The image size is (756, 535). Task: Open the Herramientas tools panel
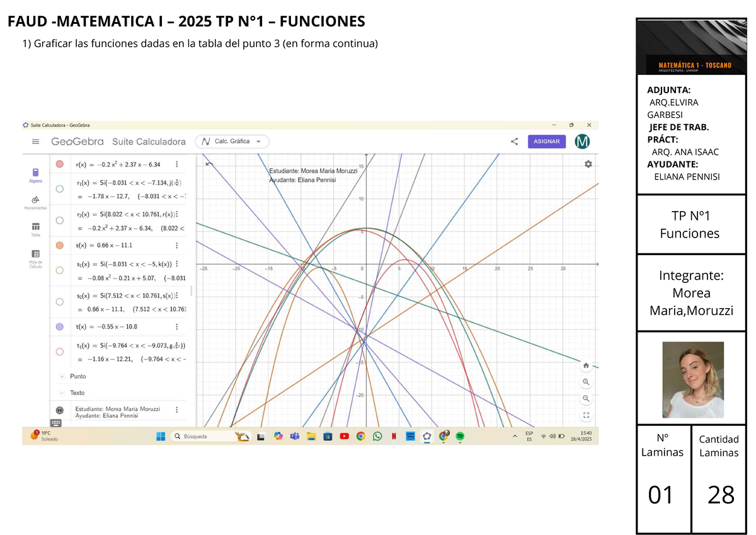coord(35,200)
